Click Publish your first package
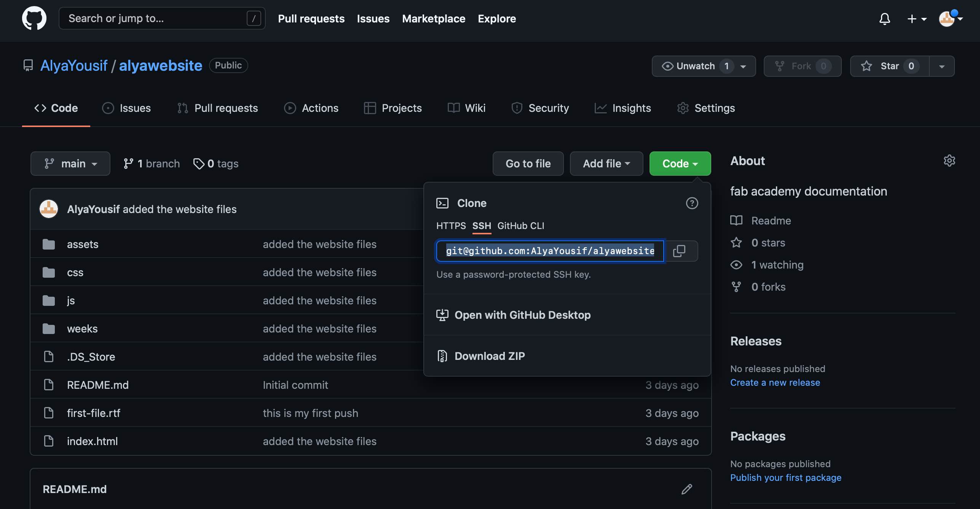This screenshot has width=980, height=509. (785, 478)
